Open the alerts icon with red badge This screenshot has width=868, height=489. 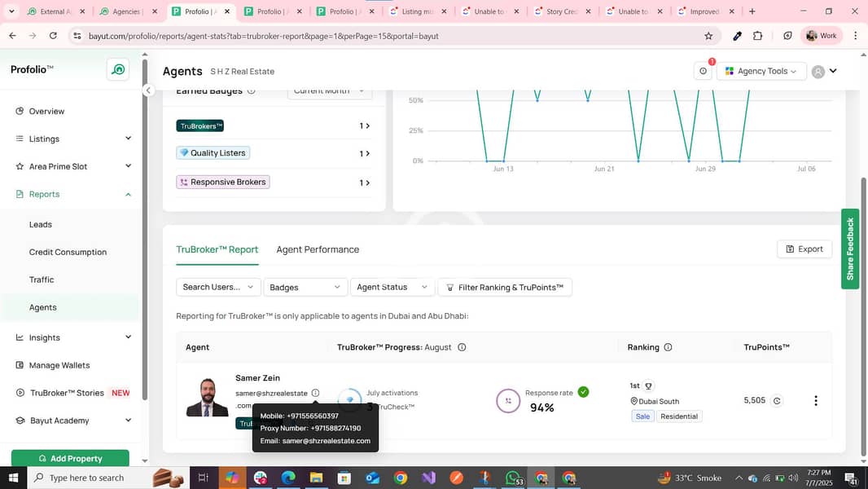704,70
